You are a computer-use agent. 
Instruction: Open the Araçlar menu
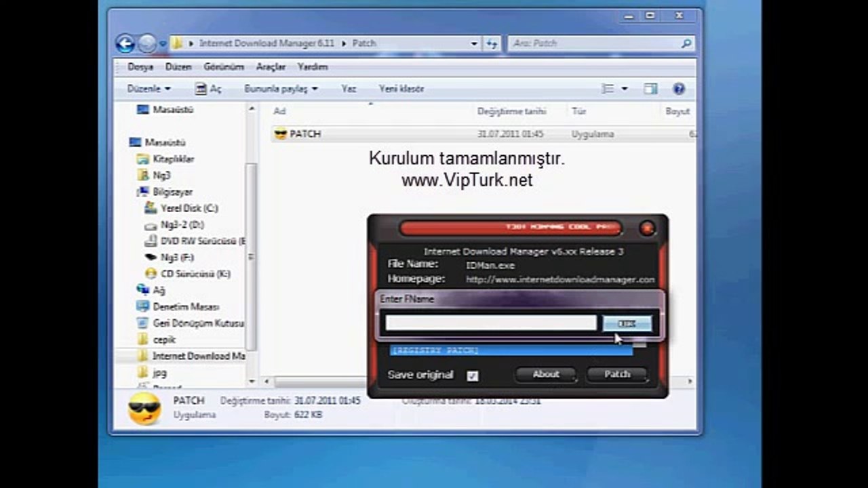point(271,67)
